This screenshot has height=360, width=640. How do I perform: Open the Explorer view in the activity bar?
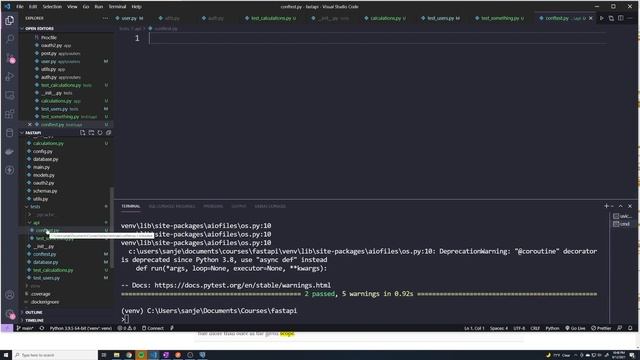[9, 20]
